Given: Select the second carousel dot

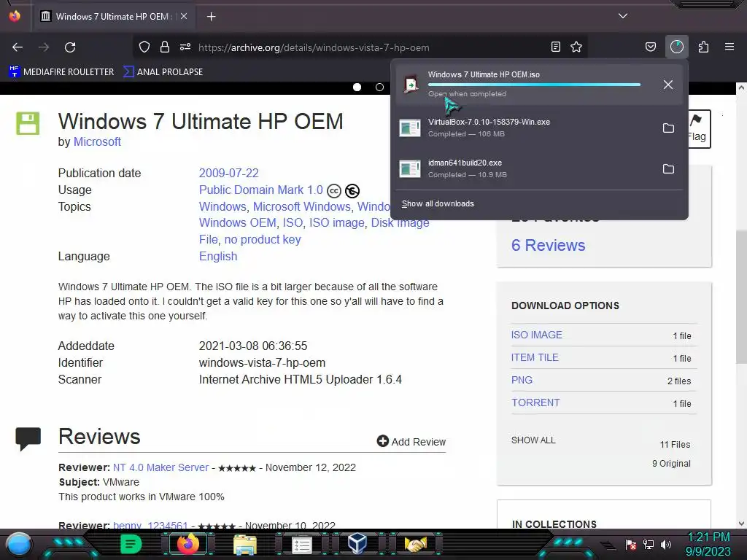Looking at the screenshot, I should click(379, 87).
